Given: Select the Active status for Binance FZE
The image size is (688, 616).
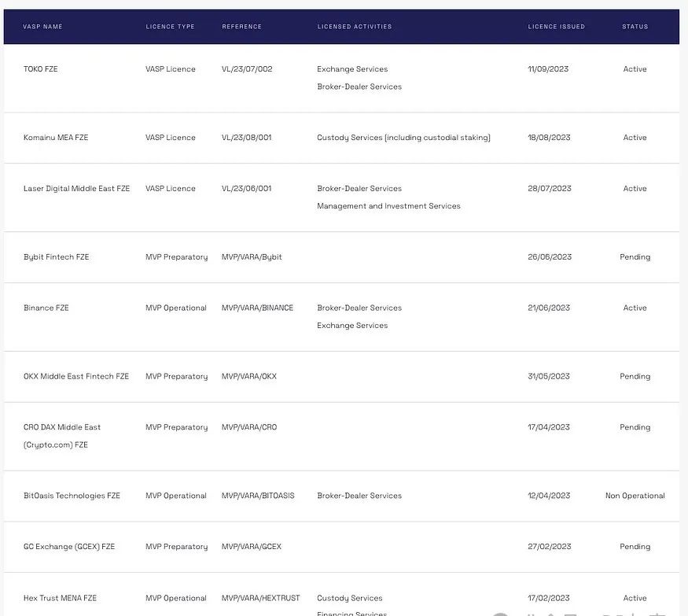Looking at the screenshot, I should pos(635,308).
